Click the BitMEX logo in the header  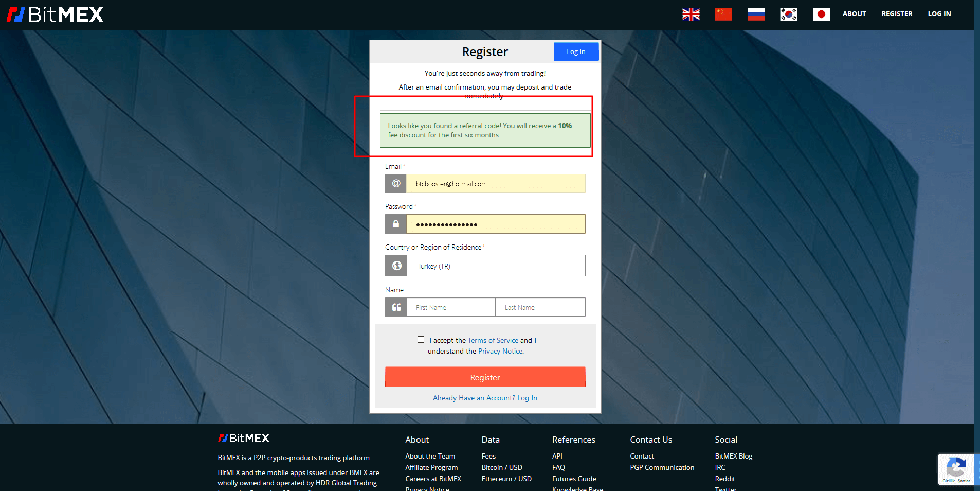point(55,14)
